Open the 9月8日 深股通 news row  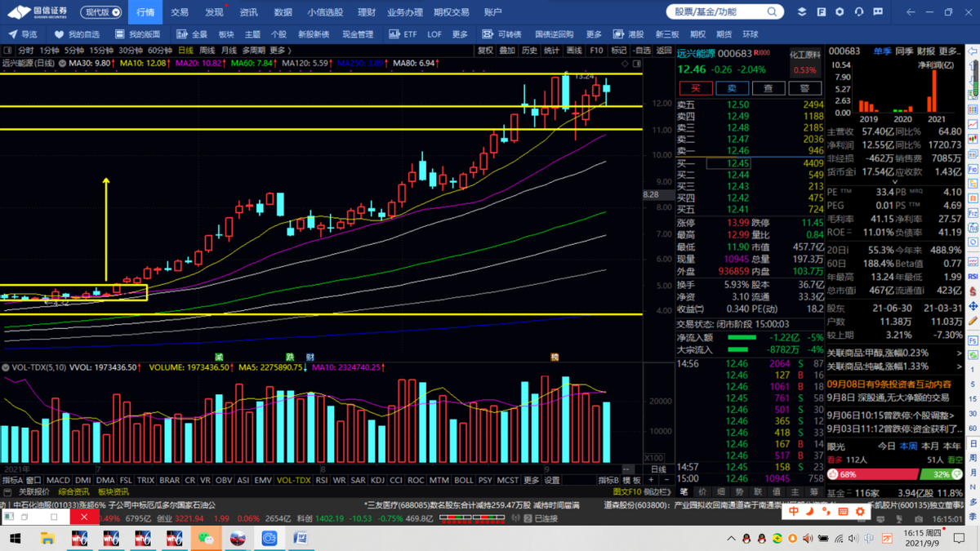coord(895,398)
